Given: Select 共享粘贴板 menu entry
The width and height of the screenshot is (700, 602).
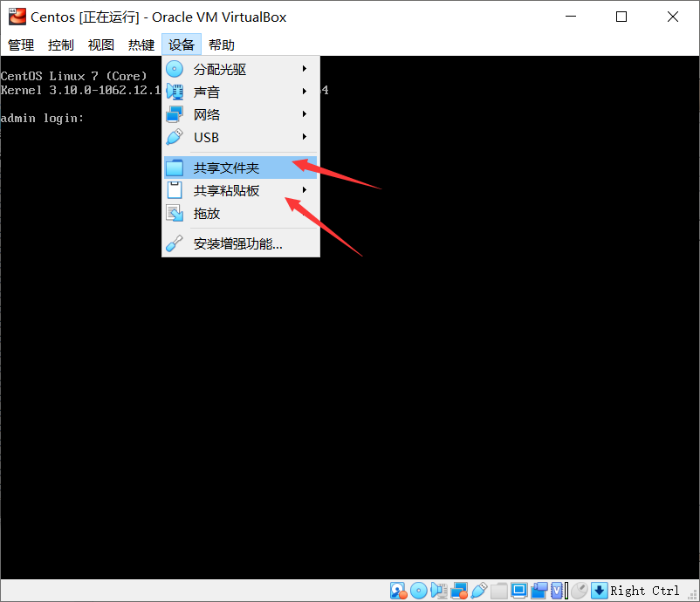Looking at the screenshot, I should tap(241, 190).
